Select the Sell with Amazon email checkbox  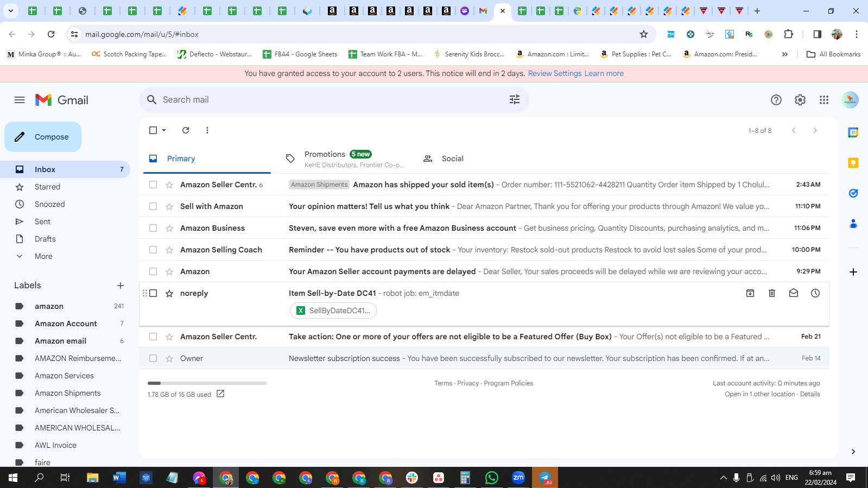[153, 206]
